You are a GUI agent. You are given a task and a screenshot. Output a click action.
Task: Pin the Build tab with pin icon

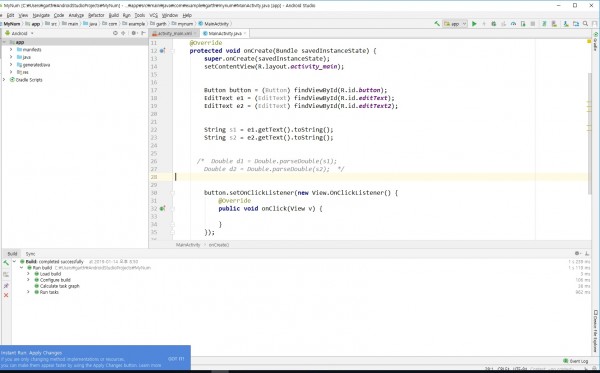click(6, 285)
